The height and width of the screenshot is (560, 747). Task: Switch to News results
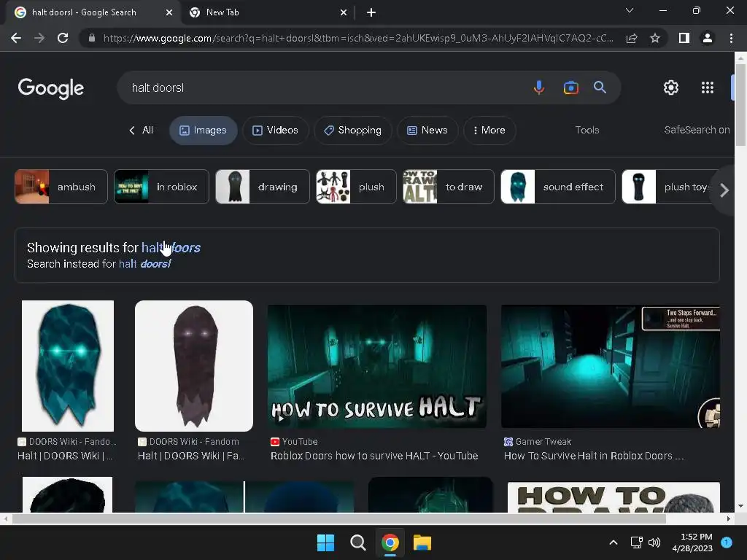[x=427, y=131]
